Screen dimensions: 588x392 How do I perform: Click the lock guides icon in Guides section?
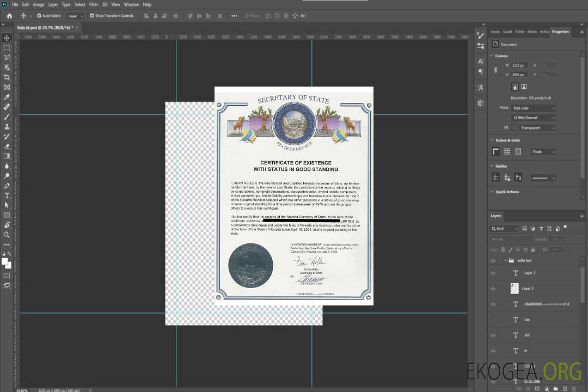pos(507,178)
